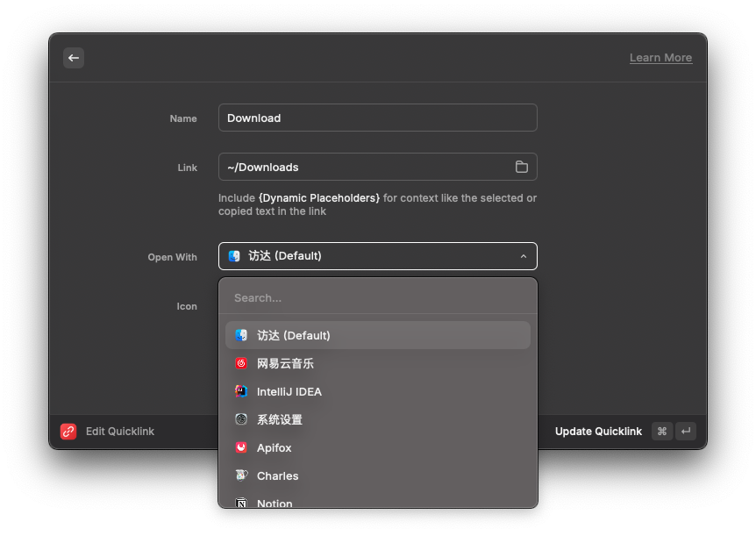This screenshot has height=543, width=756.
Task: Click the Search field in app list
Action: click(377, 298)
